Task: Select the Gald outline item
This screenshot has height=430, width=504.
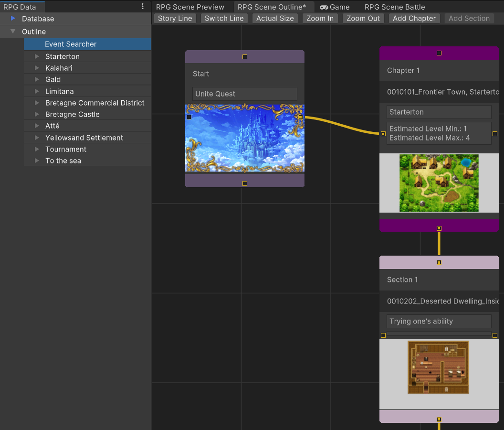Action: pos(87,79)
